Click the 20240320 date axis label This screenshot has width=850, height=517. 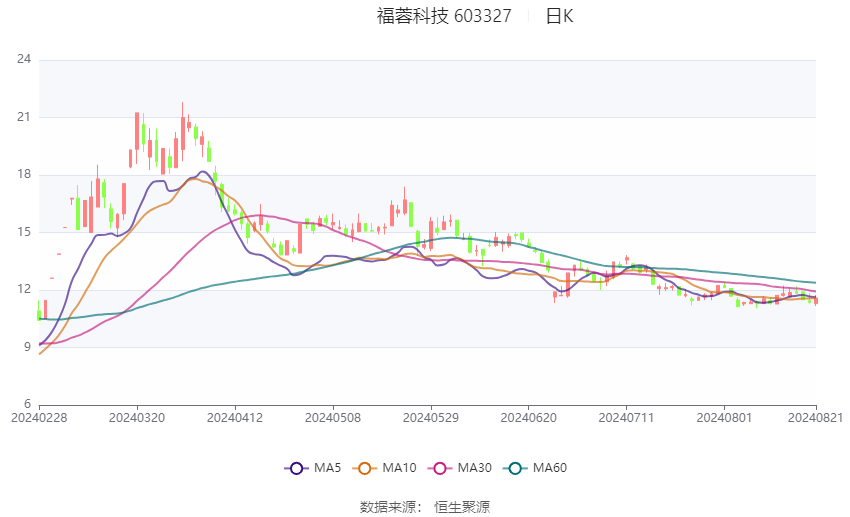click(x=137, y=418)
